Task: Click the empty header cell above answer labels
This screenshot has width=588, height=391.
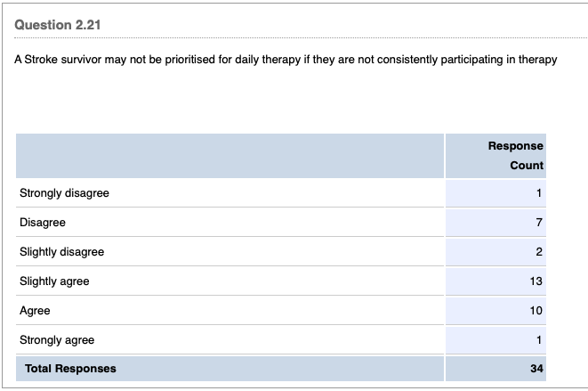Action: 230,156
